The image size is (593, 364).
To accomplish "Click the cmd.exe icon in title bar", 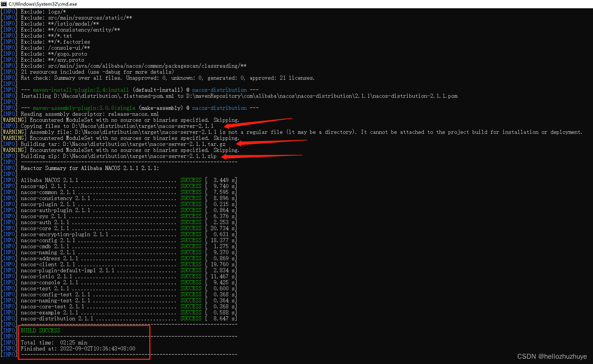I will click(4, 4).
